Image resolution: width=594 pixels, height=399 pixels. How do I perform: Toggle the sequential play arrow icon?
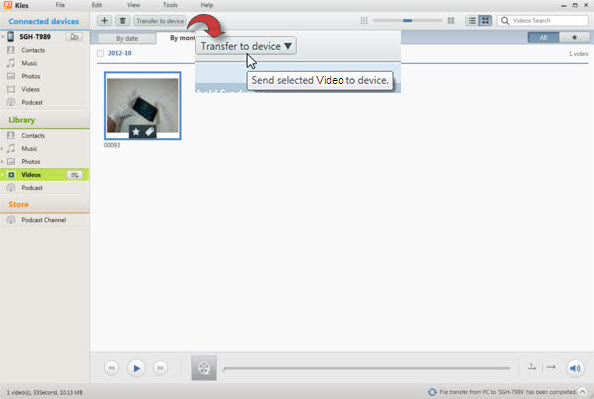coord(551,367)
